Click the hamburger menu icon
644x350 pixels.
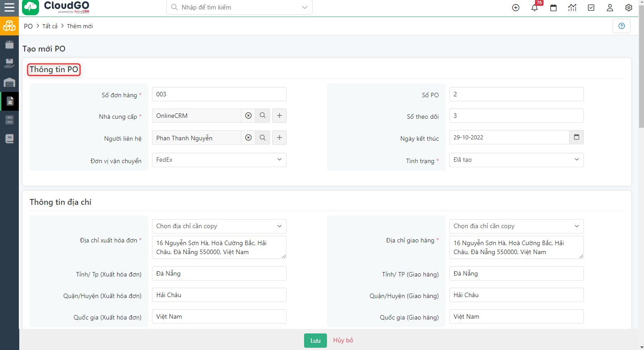(x=9, y=8)
